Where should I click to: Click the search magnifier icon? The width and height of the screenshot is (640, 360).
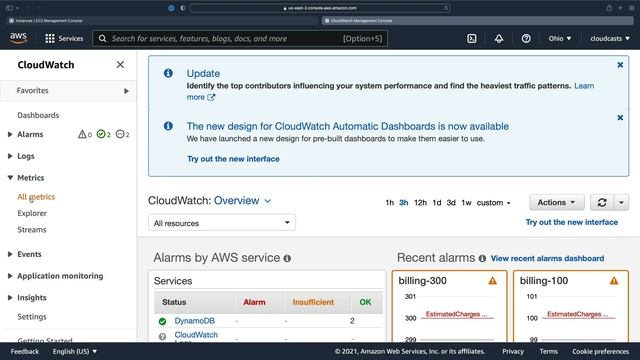[102, 38]
